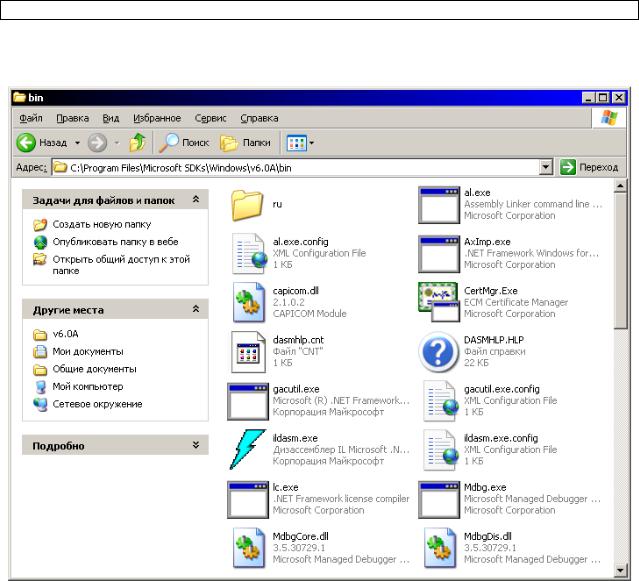Select the MdbgDis.dll file icon
The width and height of the screenshot is (639, 581).
click(x=440, y=548)
